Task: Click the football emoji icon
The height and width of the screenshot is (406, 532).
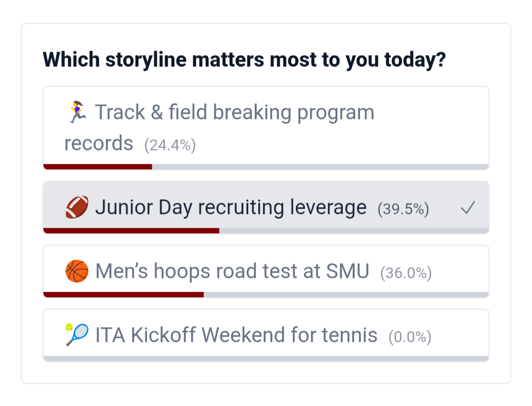Action: (x=77, y=208)
